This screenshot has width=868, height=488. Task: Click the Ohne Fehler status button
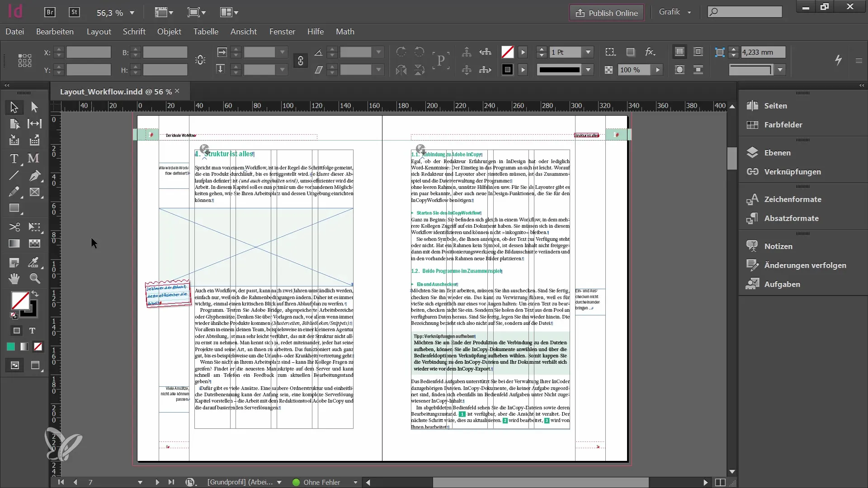[x=321, y=481]
